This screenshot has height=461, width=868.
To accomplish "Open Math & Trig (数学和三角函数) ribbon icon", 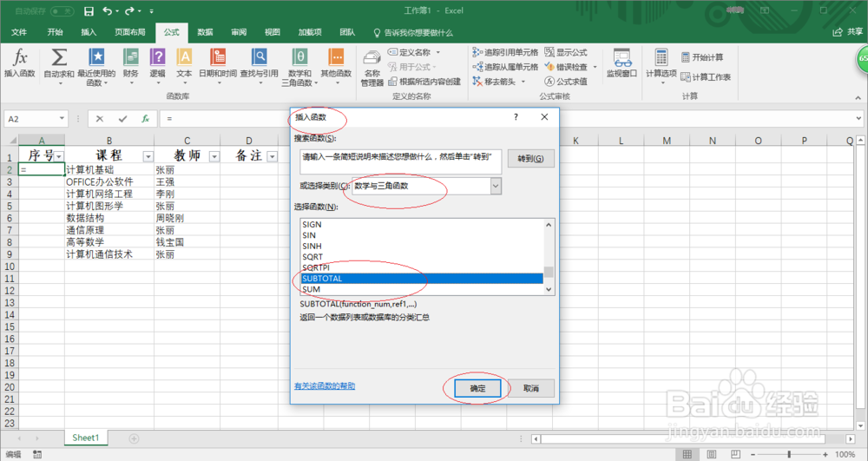I will [299, 66].
